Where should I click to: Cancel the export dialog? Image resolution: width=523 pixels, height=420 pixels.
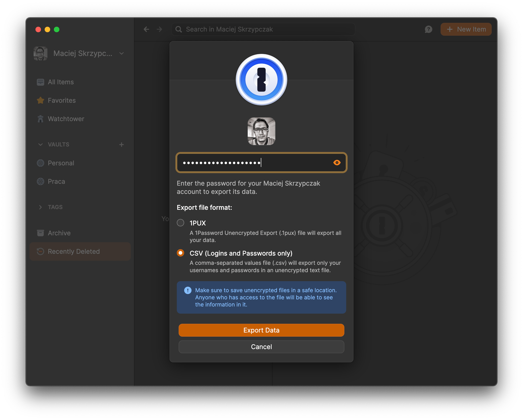coord(261,347)
